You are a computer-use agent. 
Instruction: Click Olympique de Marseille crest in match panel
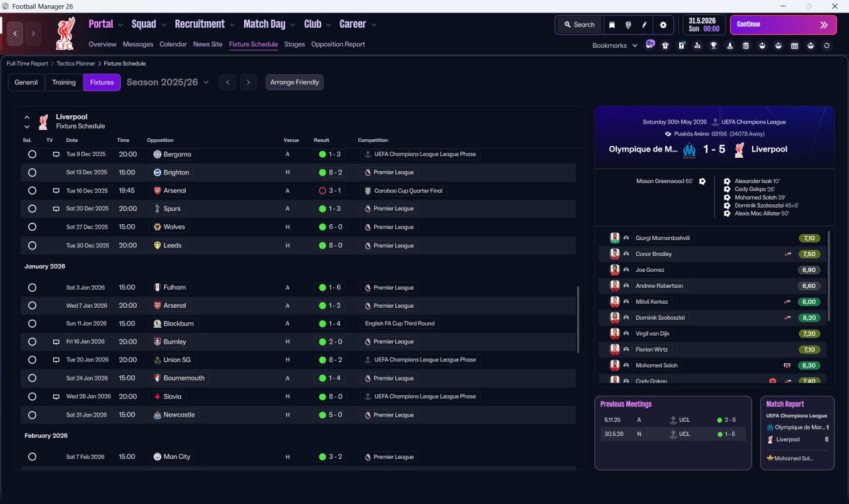coord(689,150)
